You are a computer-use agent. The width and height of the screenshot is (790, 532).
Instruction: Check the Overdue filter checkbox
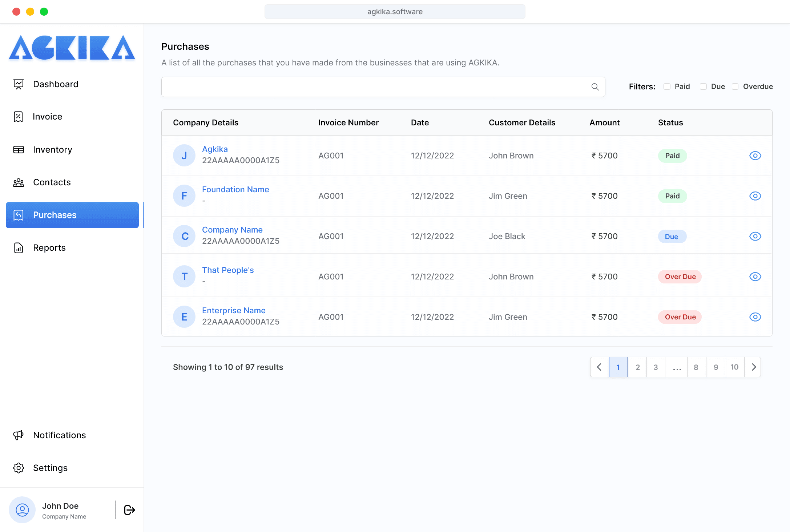(735, 86)
